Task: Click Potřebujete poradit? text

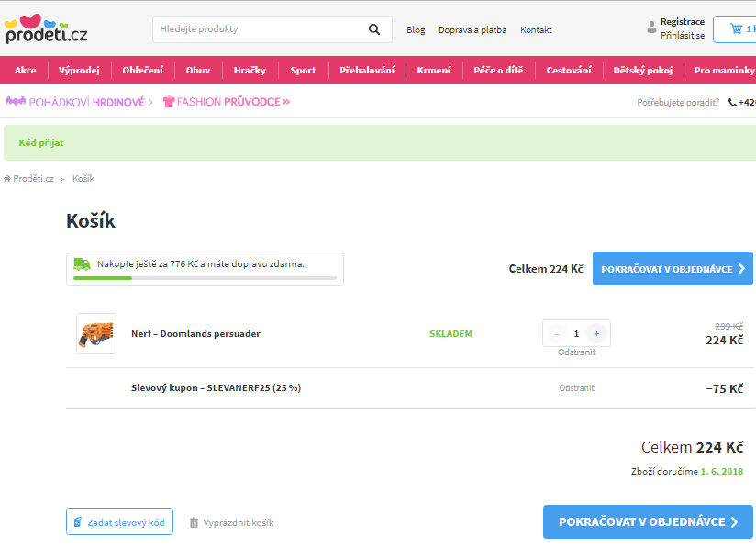Action: tap(678, 102)
